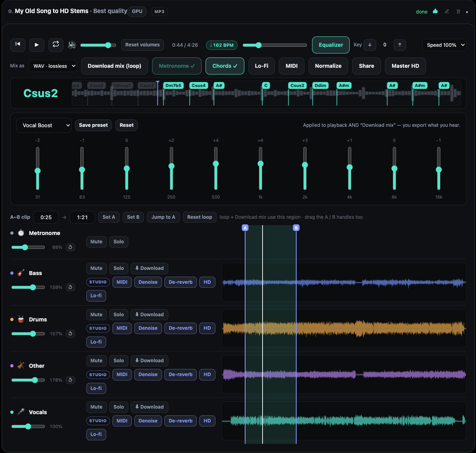This screenshot has width=476, height=453.
Task: Mute the Vocals track
Action: [97, 407]
